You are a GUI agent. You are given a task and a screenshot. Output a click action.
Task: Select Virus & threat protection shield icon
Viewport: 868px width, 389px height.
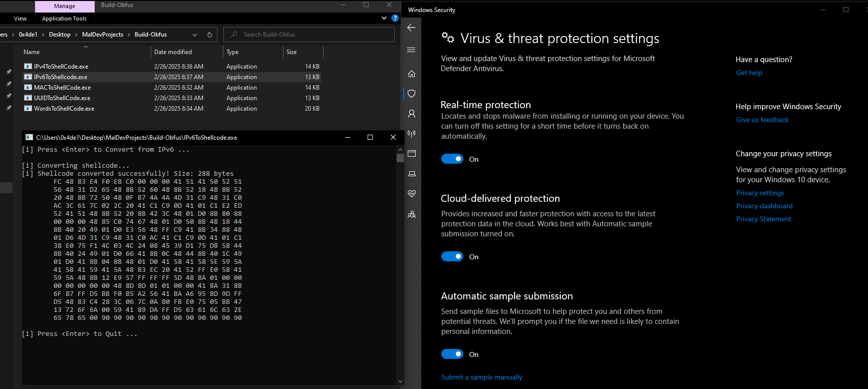click(x=412, y=94)
